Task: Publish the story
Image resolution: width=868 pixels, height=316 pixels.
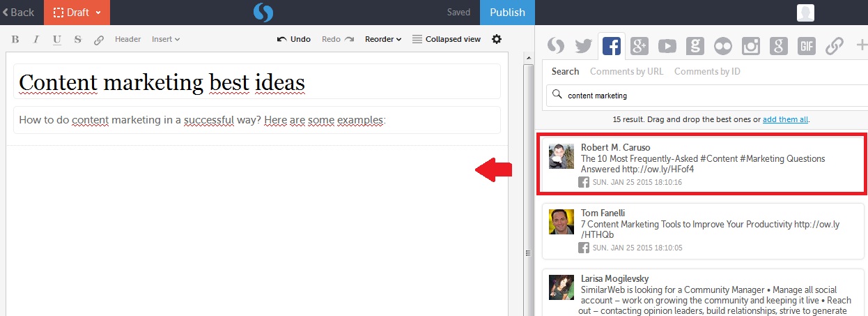Action: pyautogui.click(x=507, y=12)
